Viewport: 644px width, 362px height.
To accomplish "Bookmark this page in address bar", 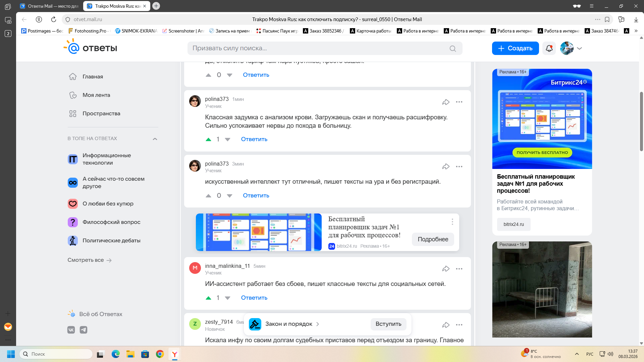I will (607, 19).
